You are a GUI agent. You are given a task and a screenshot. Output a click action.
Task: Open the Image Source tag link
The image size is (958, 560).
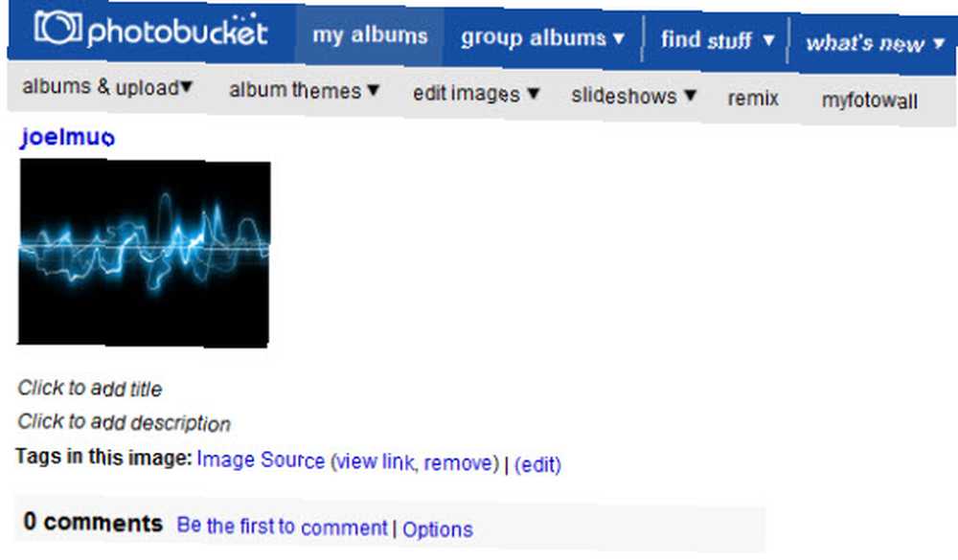click(x=261, y=459)
